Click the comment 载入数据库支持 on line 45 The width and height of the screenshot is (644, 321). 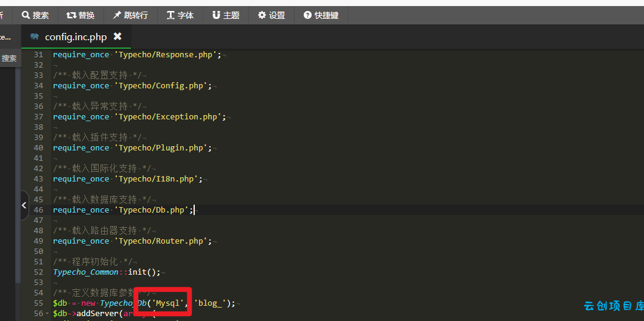click(104, 199)
